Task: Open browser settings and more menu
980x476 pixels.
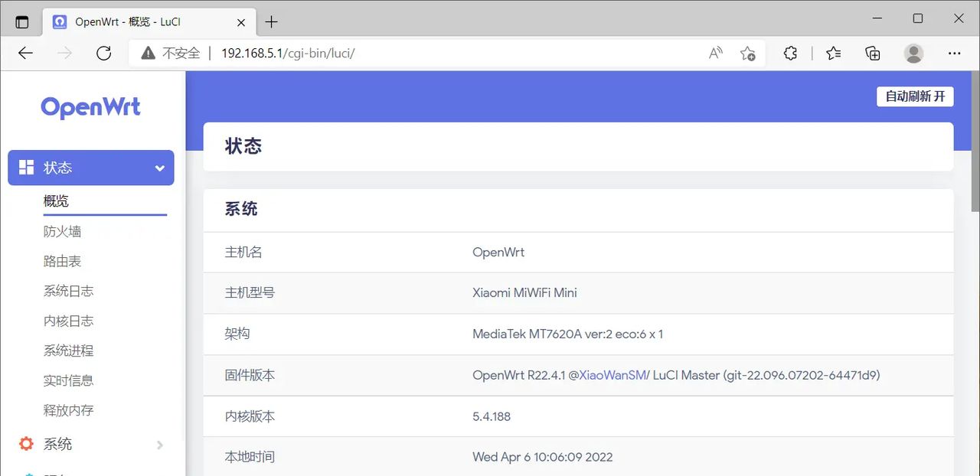Action: pyautogui.click(x=954, y=53)
